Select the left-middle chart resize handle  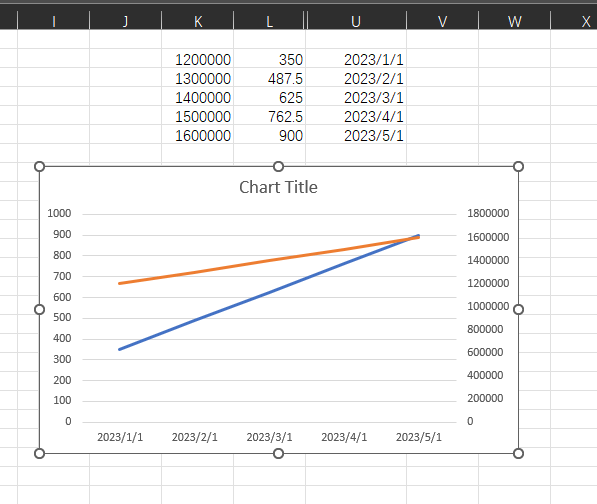coord(40,309)
